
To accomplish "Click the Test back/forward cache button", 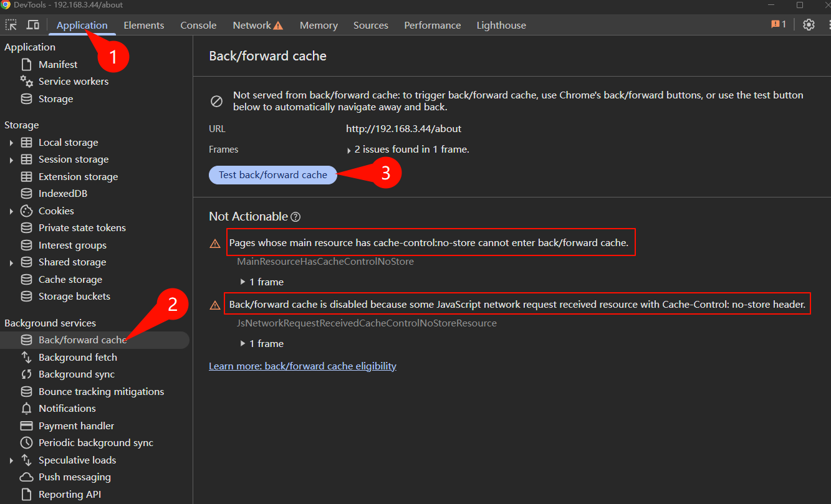I will [272, 174].
